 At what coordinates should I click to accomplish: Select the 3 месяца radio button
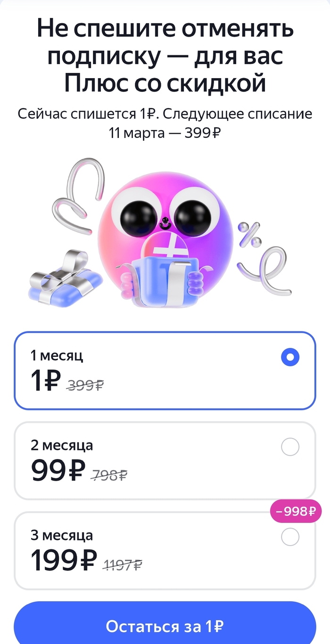(x=290, y=537)
